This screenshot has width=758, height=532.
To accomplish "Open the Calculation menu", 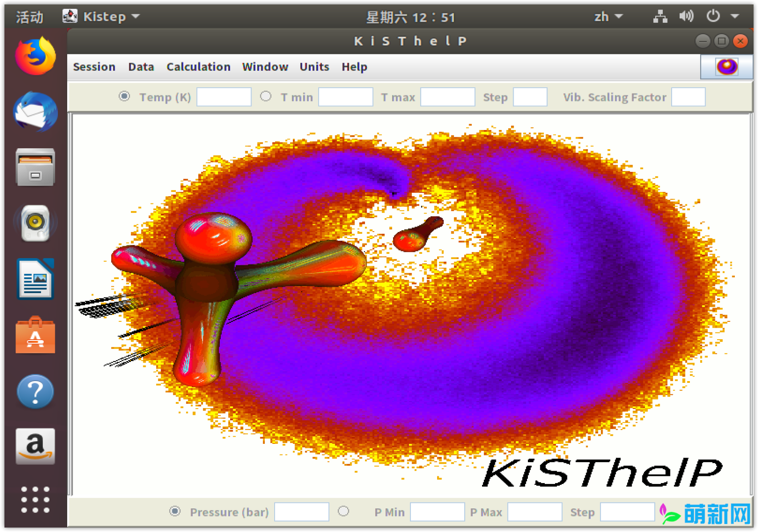I will point(199,67).
